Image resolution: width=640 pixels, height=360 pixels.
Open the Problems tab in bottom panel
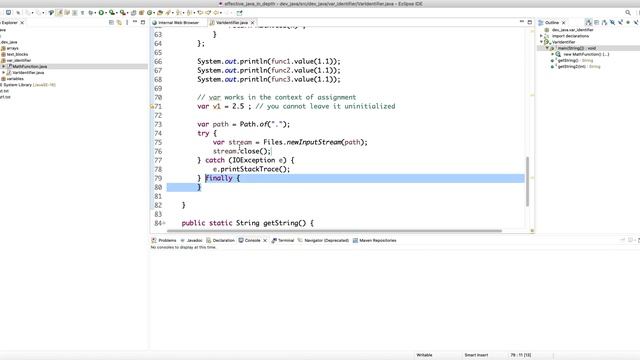[x=164, y=240]
